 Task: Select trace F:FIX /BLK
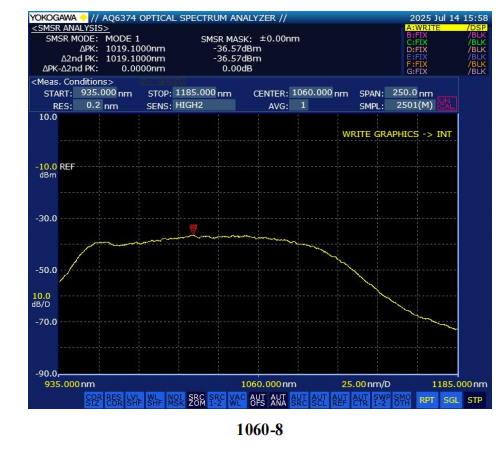point(446,64)
